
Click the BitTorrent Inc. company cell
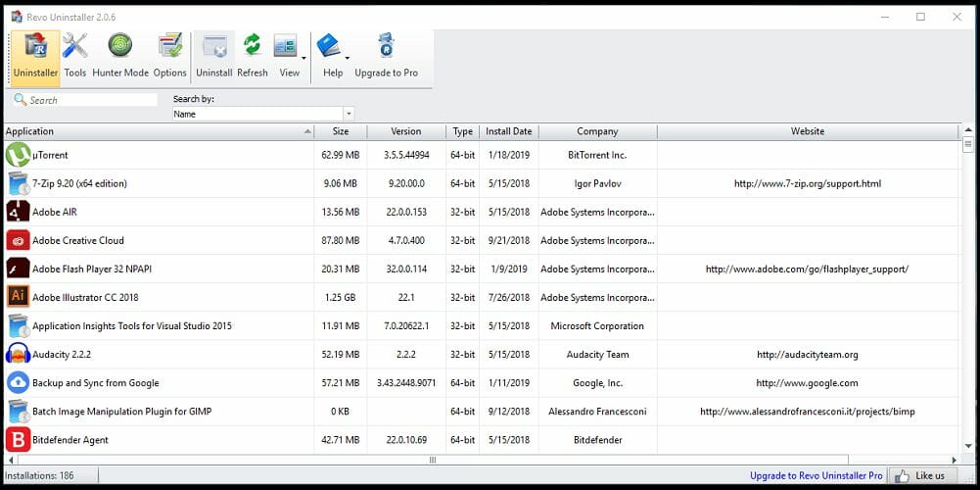click(597, 155)
